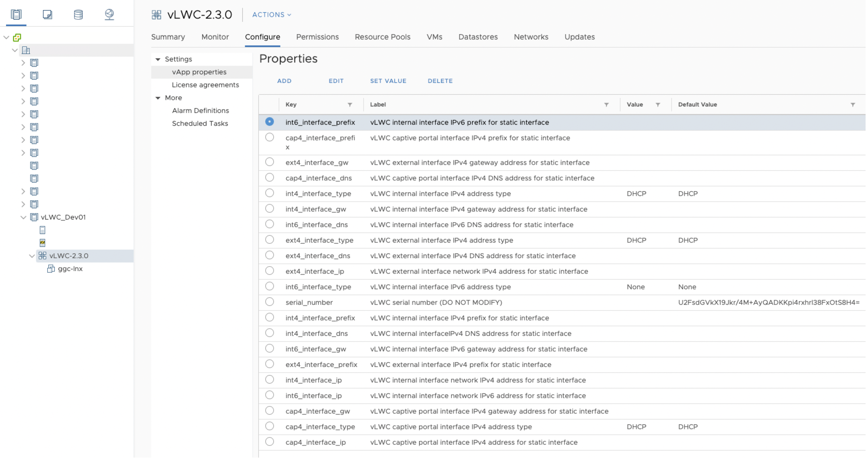868x460 pixels.
Task: Open License agreements settings page
Action: coord(206,85)
